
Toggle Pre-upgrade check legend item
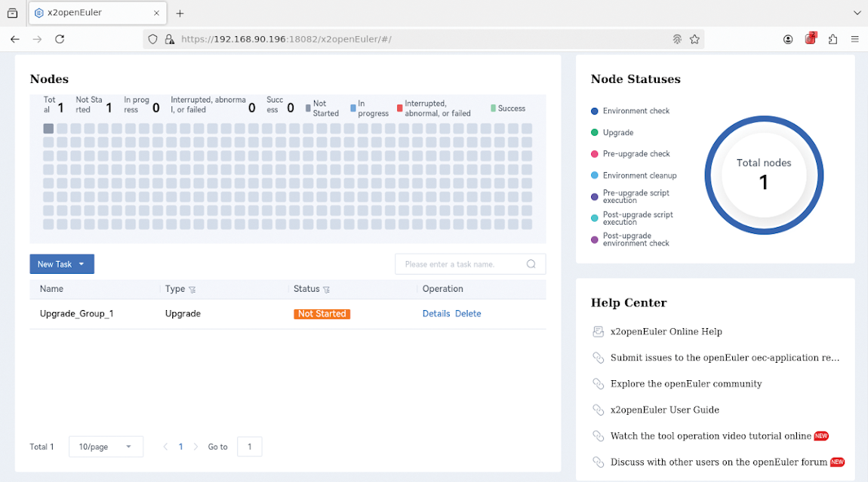pos(630,154)
